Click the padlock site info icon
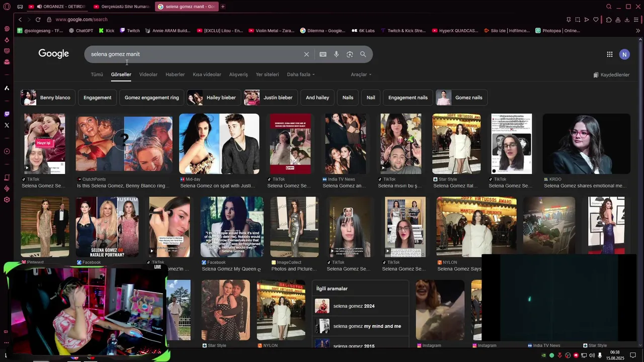Viewport: 644px width, 362px height. pos(49,20)
